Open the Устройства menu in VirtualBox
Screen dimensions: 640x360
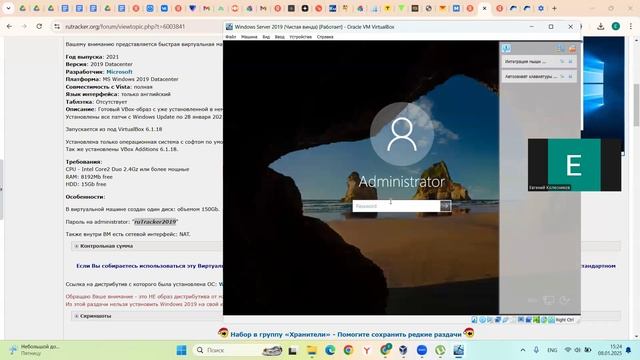coord(301,37)
